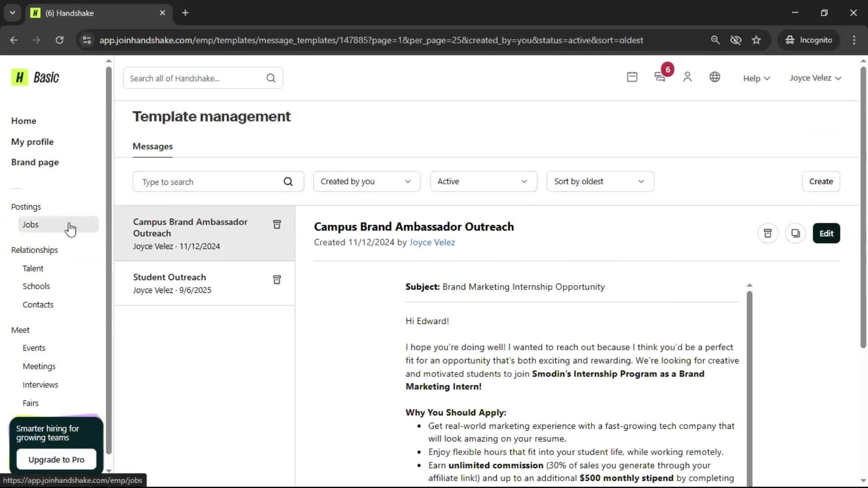The height and width of the screenshot is (488, 868).
Task: Close the Handshake browser tab
Action: pos(162,13)
